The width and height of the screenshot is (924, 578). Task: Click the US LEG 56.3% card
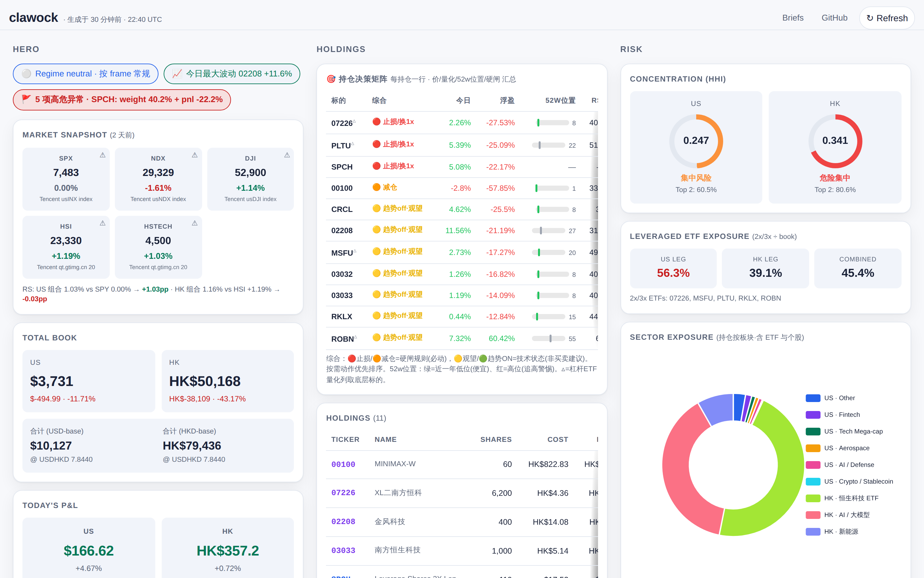coord(673,268)
